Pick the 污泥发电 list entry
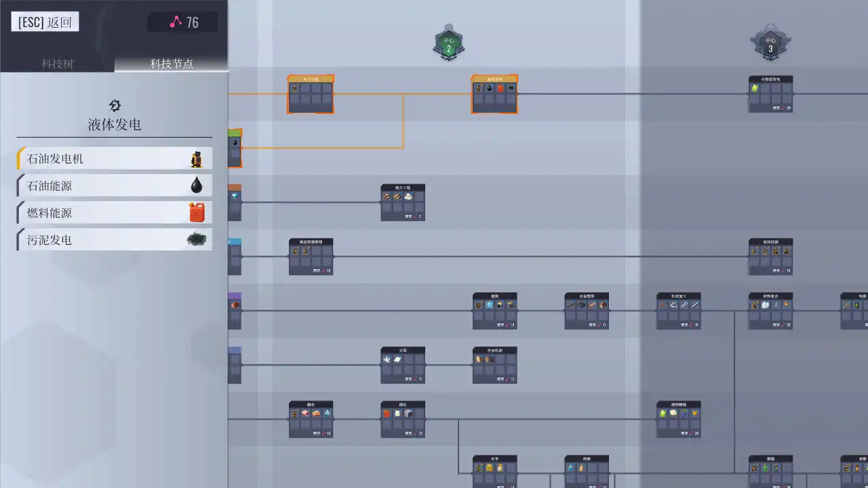Viewport: 868px width, 488px height. click(115, 240)
